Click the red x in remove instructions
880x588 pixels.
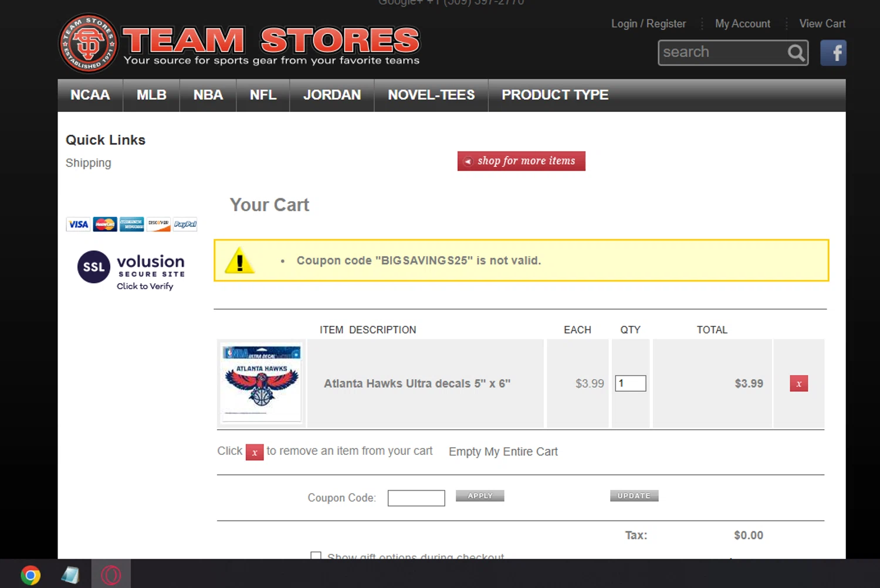coord(255,452)
